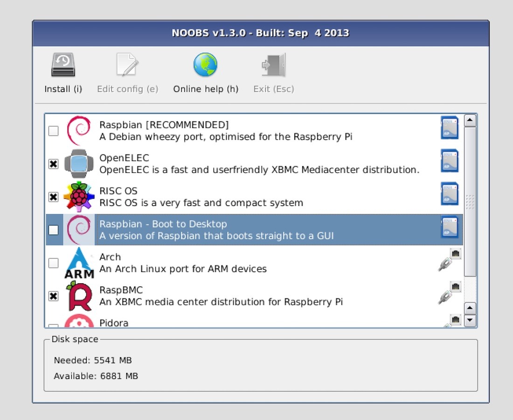Click the Install (i) label
Screen dimensions: 513x420
click(63, 89)
